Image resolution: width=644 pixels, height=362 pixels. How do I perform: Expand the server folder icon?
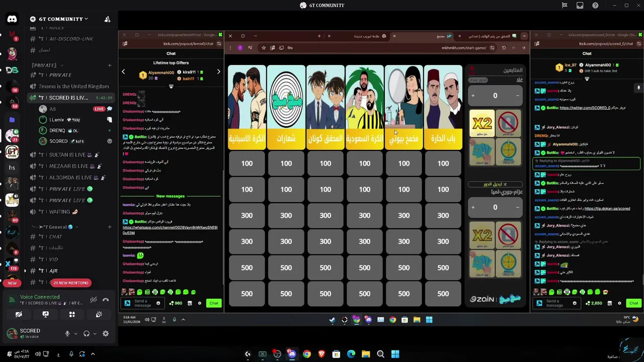12,120
